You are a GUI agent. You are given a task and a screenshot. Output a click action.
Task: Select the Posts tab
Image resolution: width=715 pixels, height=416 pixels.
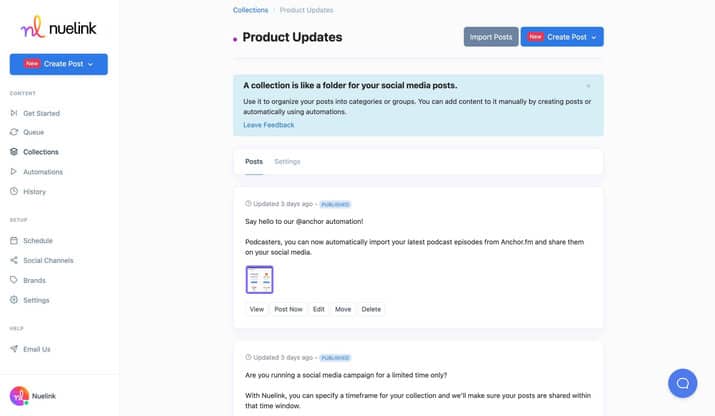(254, 161)
